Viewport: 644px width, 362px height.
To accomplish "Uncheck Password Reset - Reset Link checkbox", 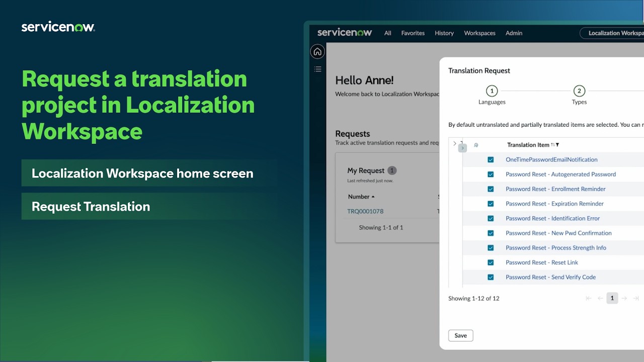I will (x=491, y=262).
